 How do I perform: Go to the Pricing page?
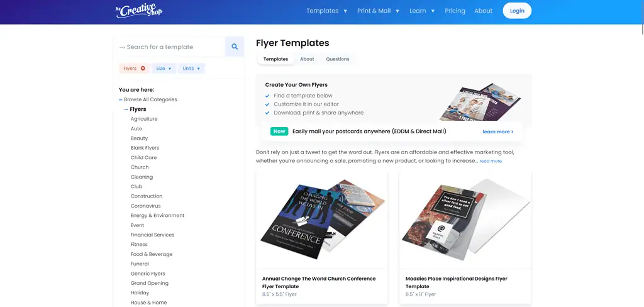point(455,11)
